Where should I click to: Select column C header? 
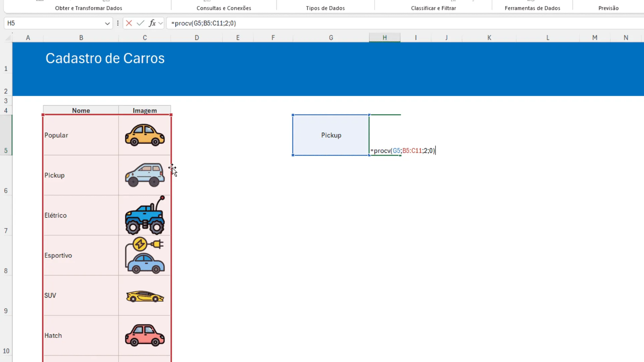click(145, 38)
